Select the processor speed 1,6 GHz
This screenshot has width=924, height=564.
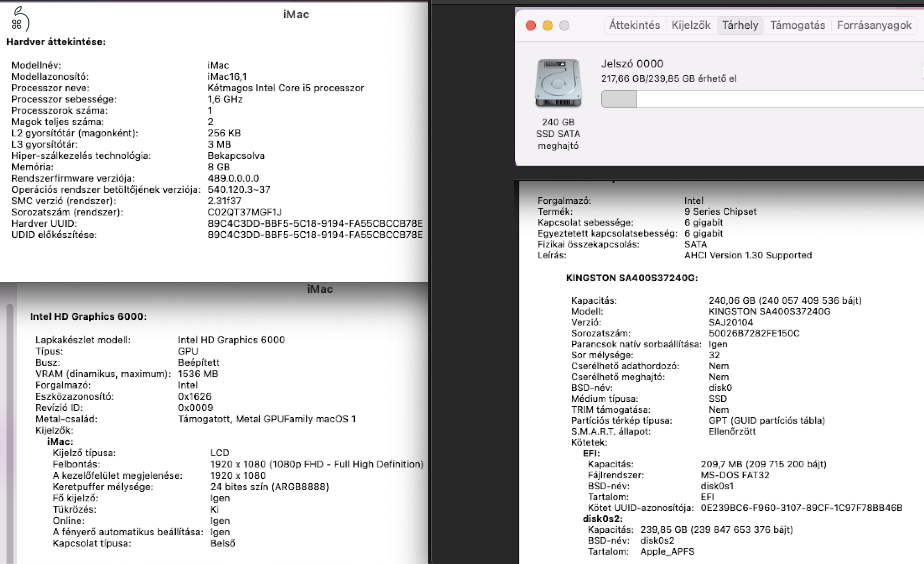tap(225, 99)
